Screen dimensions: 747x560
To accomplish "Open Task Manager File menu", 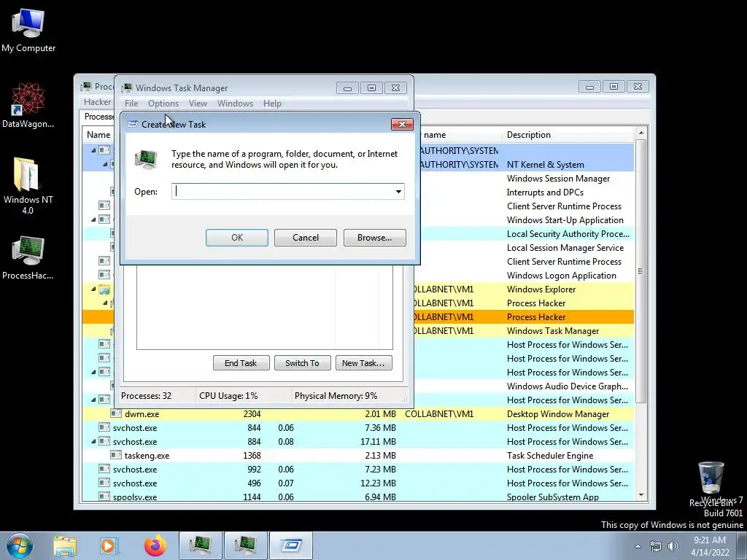I will pyautogui.click(x=131, y=104).
